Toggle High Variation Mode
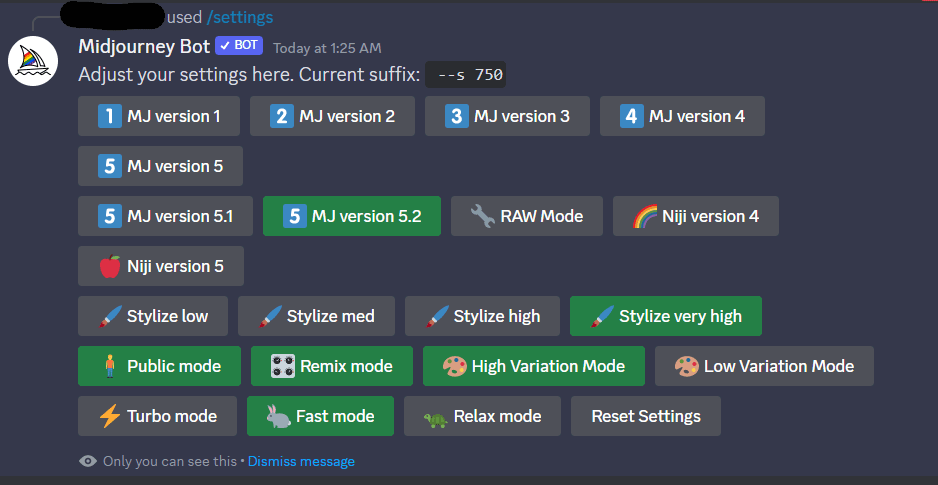The image size is (938, 485). [x=534, y=366]
